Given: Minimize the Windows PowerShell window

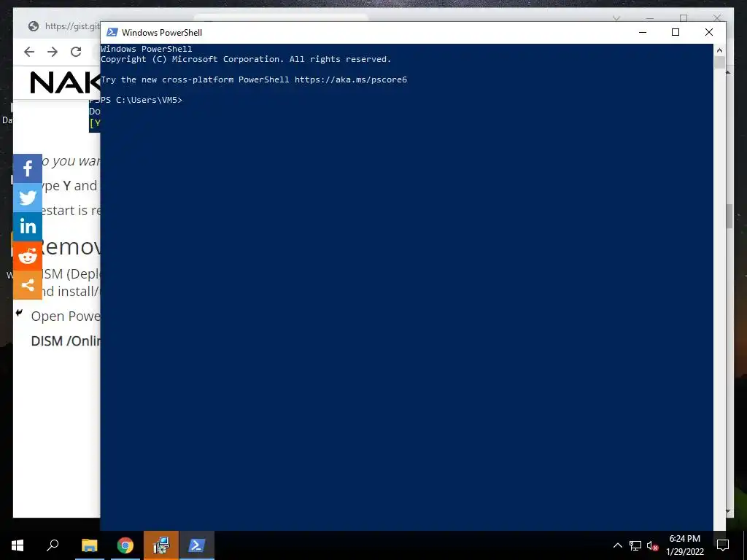Looking at the screenshot, I should 643,32.
